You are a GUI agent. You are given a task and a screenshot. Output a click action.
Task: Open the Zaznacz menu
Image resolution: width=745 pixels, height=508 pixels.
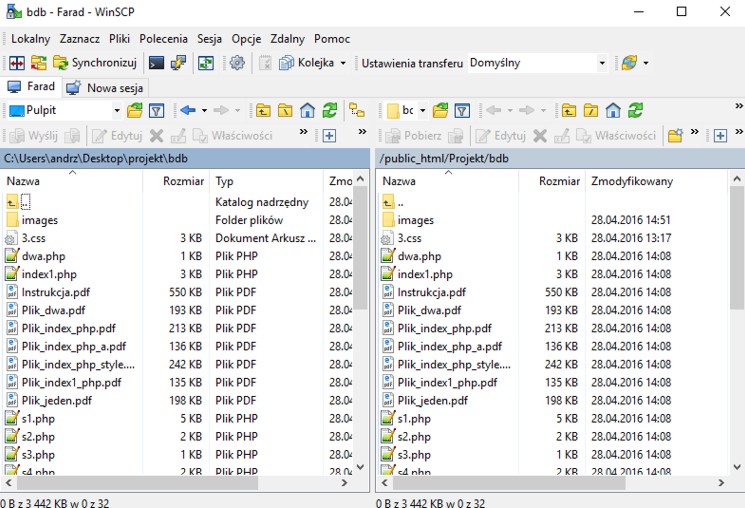click(80, 39)
